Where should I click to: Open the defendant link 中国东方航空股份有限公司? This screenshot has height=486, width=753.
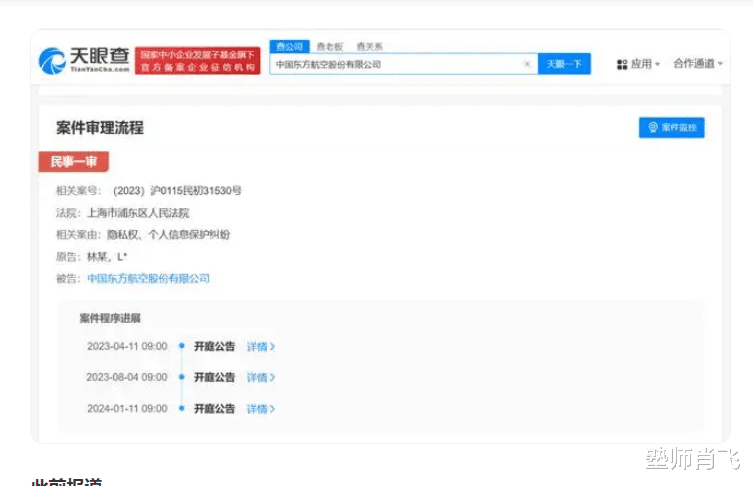(148, 279)
